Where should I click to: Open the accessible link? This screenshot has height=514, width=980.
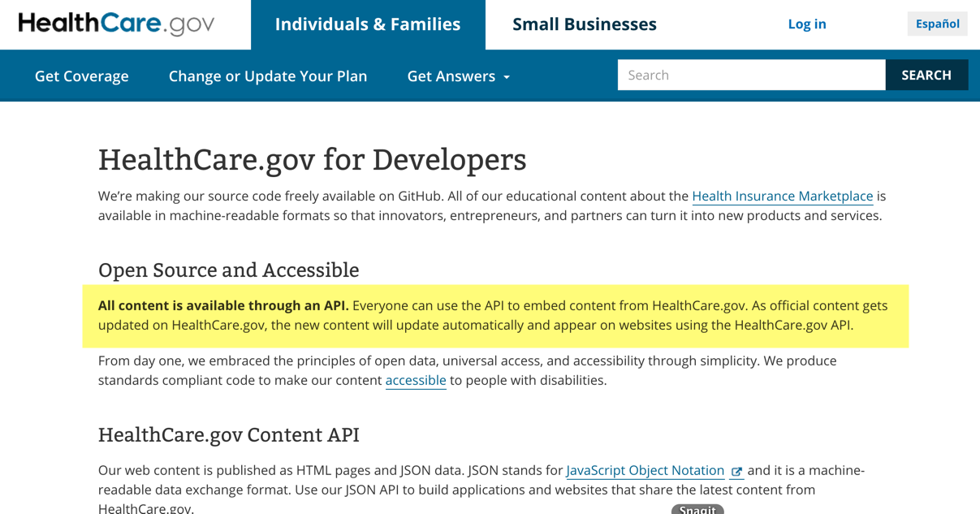click(416, 380)
